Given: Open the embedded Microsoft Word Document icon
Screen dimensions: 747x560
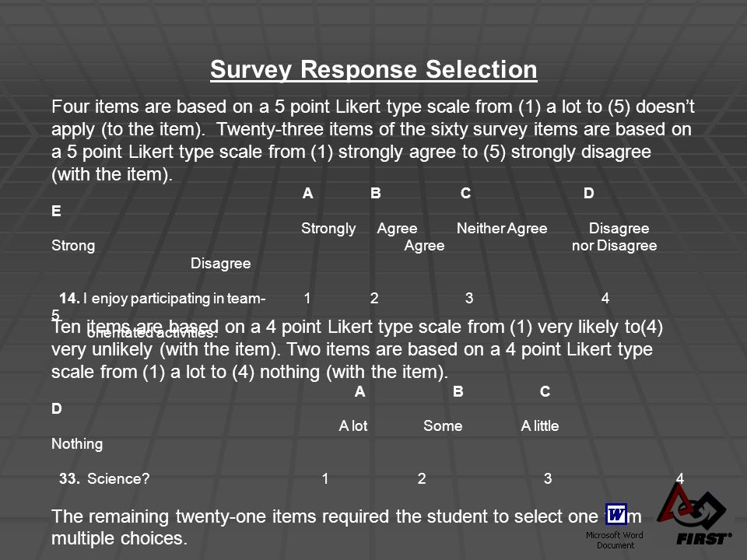Looking at the screenshot, I should [616, 514].
